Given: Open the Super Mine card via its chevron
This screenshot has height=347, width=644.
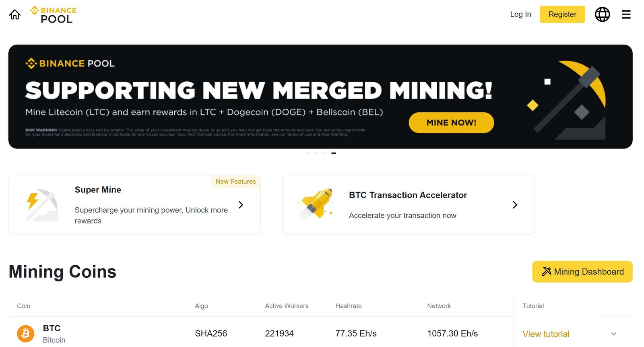Looking at the screenshot, I should [x=241, y=204].
